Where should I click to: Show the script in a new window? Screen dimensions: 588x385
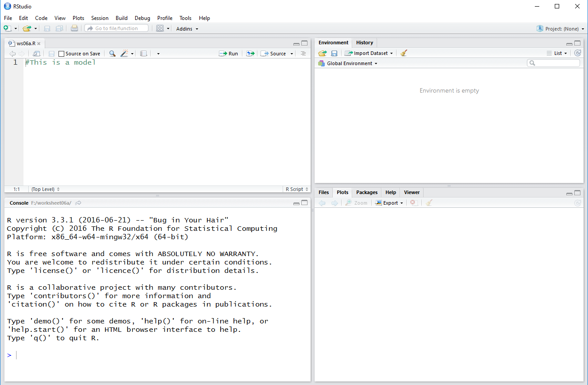[x=37, y=54]
